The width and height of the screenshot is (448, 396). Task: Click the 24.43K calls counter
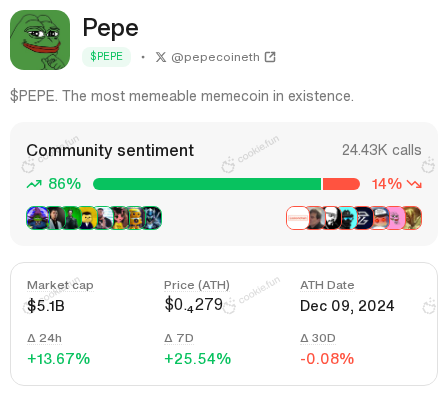point(382,150)
